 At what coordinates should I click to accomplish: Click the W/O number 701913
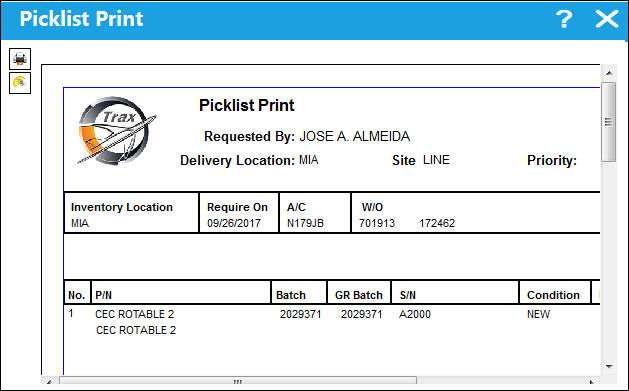coord(377,223)
